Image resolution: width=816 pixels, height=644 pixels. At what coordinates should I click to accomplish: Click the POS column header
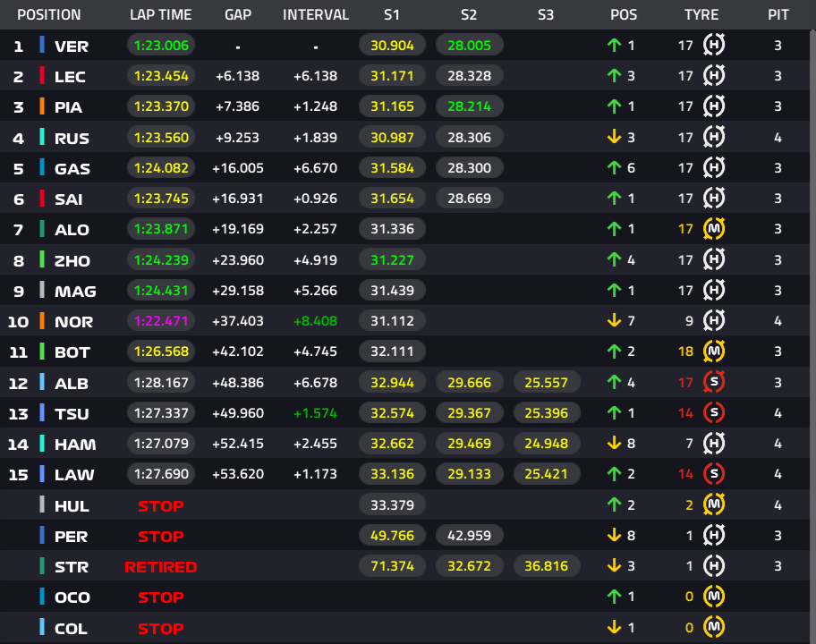point(624,14)
